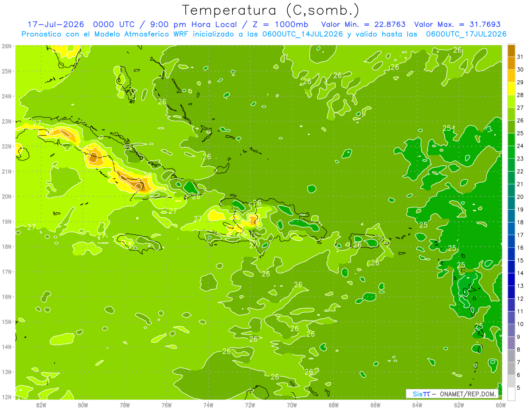This screenshot has height=411, width=532.
Task: Click the 13N latitude axis label
Action: pos(6,372)
